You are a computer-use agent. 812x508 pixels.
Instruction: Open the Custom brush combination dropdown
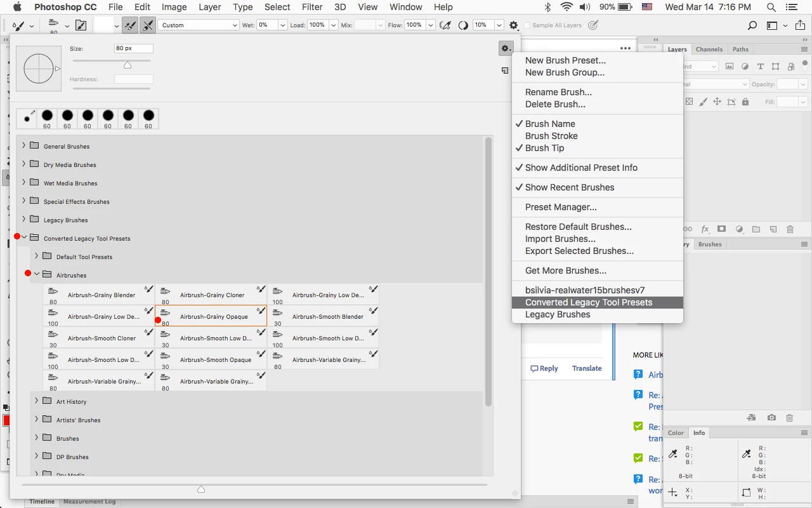[x=199, y=25]
